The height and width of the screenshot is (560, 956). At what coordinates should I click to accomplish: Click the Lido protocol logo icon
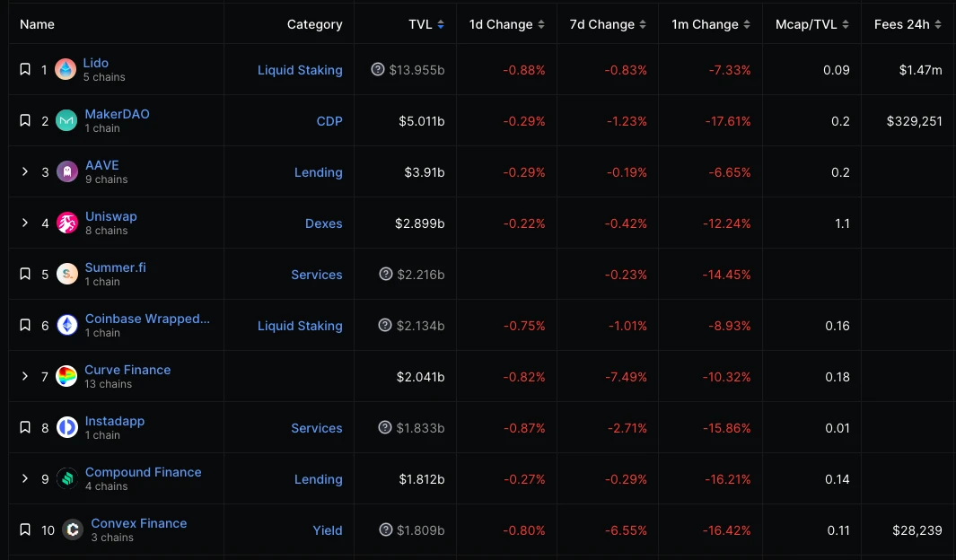(66, 69)
